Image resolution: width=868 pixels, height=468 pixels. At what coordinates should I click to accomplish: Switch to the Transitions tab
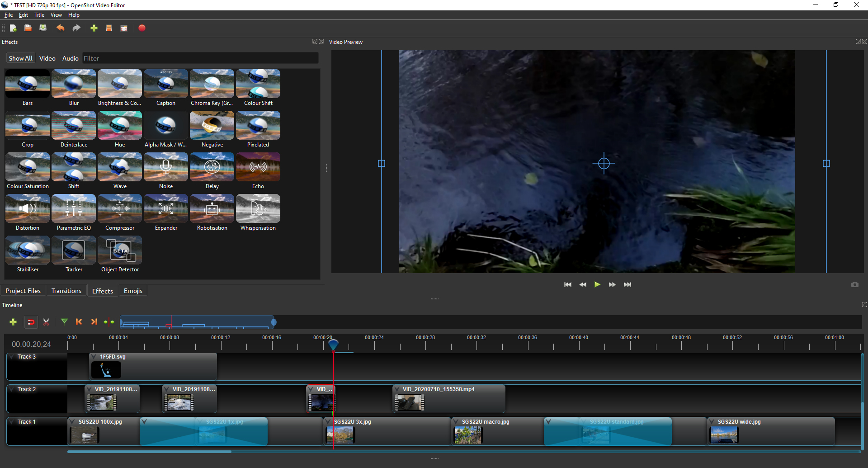(66, 290)
